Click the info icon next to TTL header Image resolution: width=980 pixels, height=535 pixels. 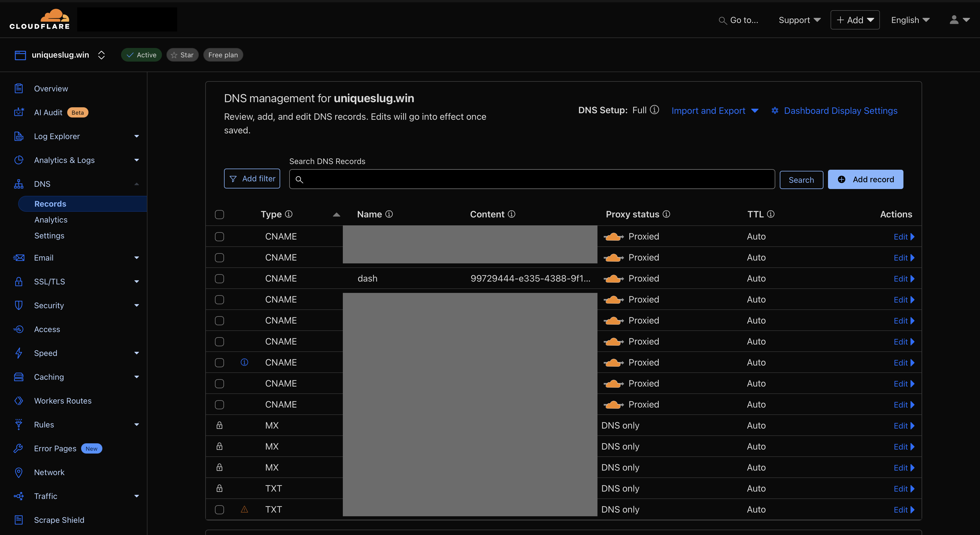(771, 214)
